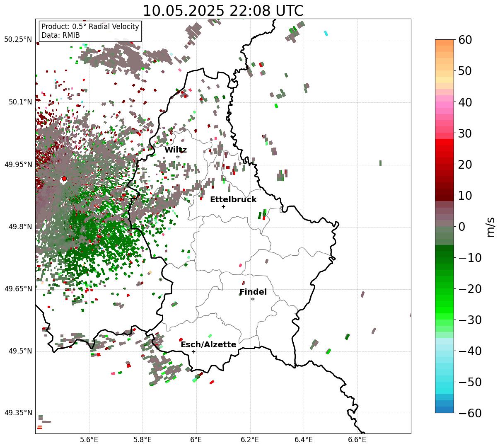Click the Findel cross marker
Image resolution: width=500 pixels, height=448 pixels.
pos(253,299)
